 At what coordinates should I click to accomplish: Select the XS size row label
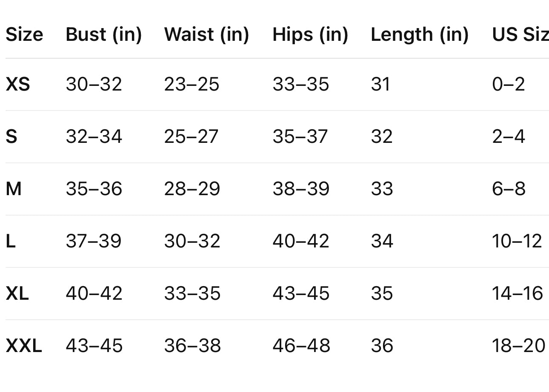point(18,84)
